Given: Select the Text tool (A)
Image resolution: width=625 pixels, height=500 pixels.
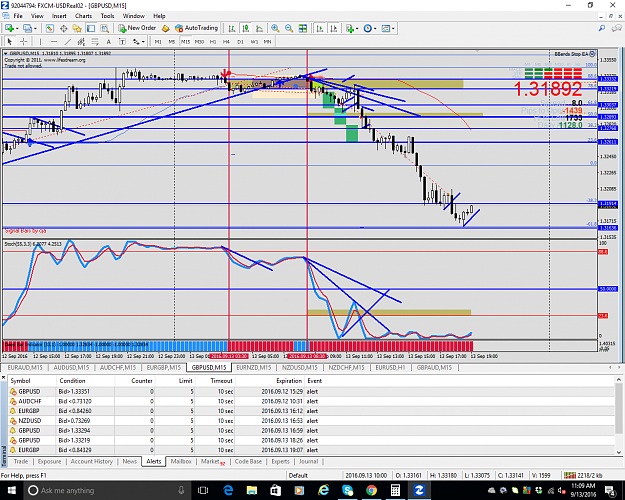Looking at the screenshot, I should [108, 41].
